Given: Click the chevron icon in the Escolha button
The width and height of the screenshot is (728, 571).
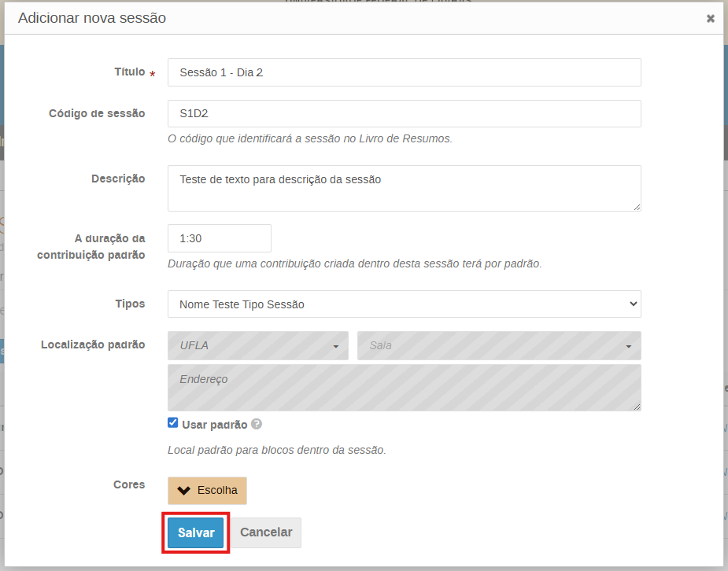Looking at the screenshot, I should tap(184, 490).
